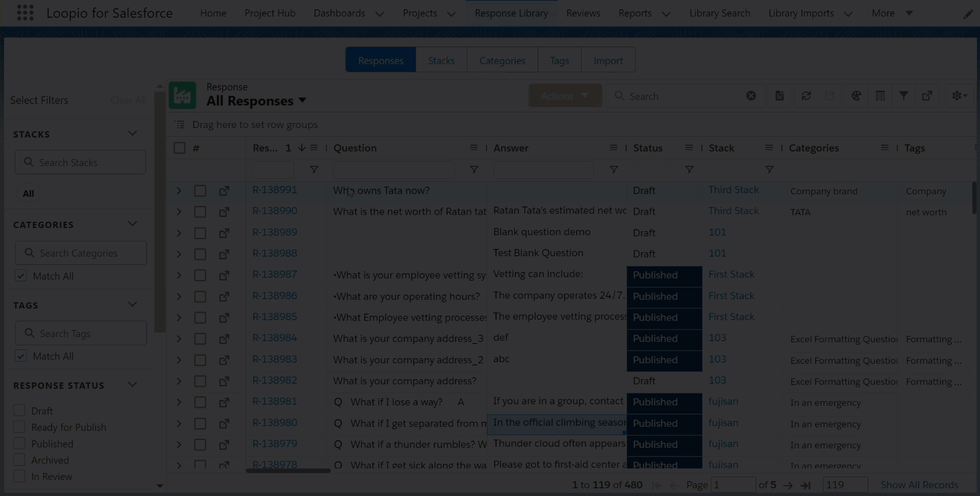Image resolution: width=980 pixels, height=496 pixels.
Task: Collapse the Stacks filter section
Action: point(133,133)
